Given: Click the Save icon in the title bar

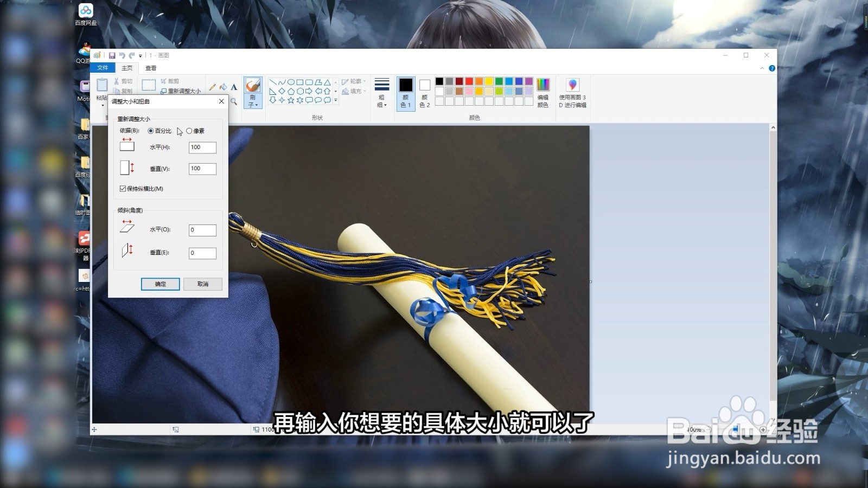Looking at the screenshot, I should (x=112, y=55).
